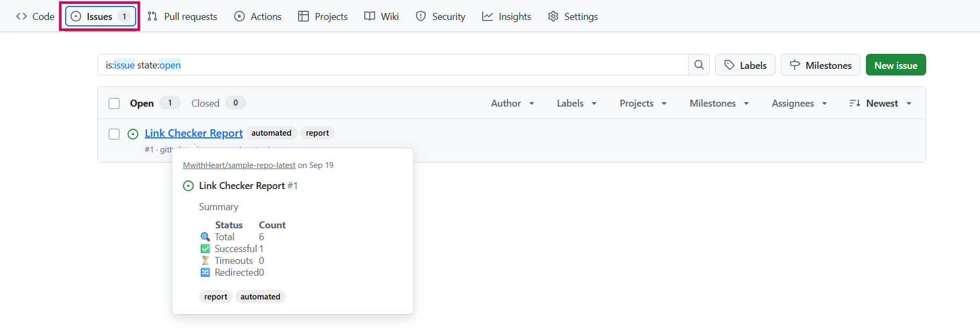The image size is (980, 335).
Task: Open the Pull requests tab
Action: 182,17
